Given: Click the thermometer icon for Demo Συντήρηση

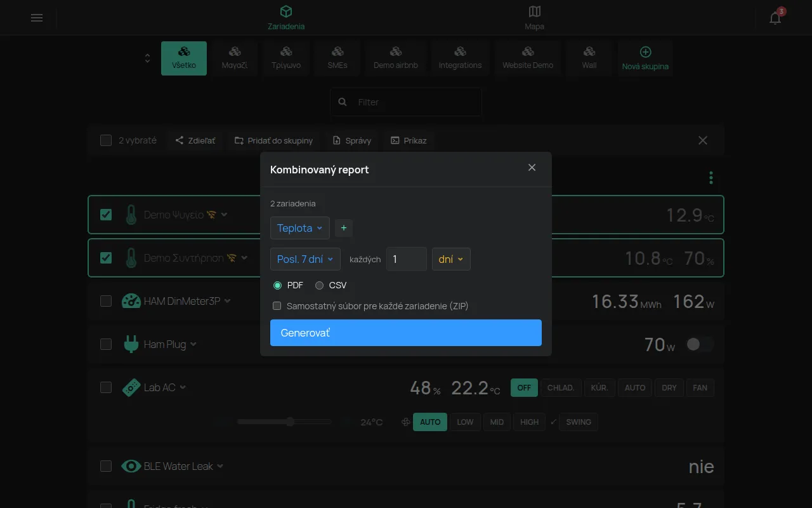Looking at the screenshot, I should 131,258.
